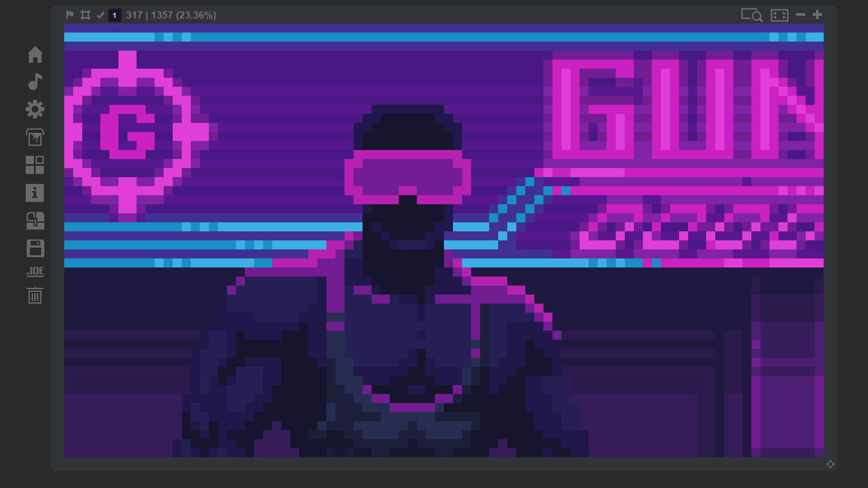
Task: Show artwork info via the info icon
Action: coord(35,193)
